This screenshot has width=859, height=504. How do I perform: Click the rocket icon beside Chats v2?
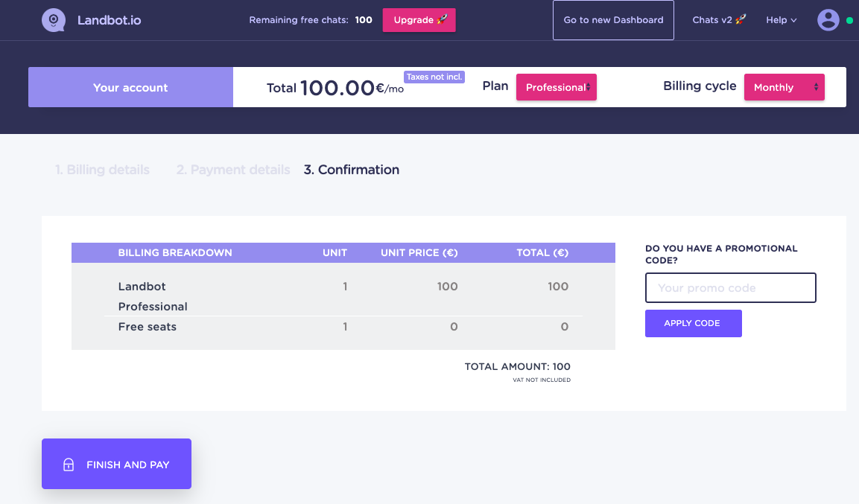tap(740, 19)
